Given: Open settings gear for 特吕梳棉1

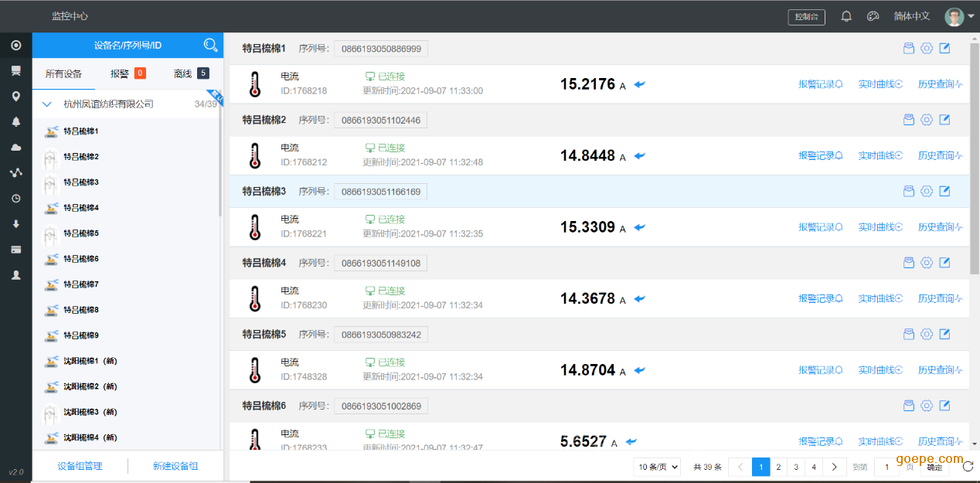Looking at the screenshot, I should click(927, 49).
